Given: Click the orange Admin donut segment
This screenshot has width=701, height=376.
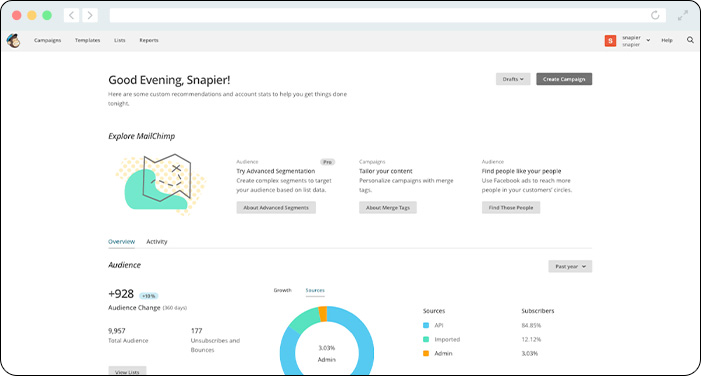Looking at the screenshot, I should tap(323, 313).
